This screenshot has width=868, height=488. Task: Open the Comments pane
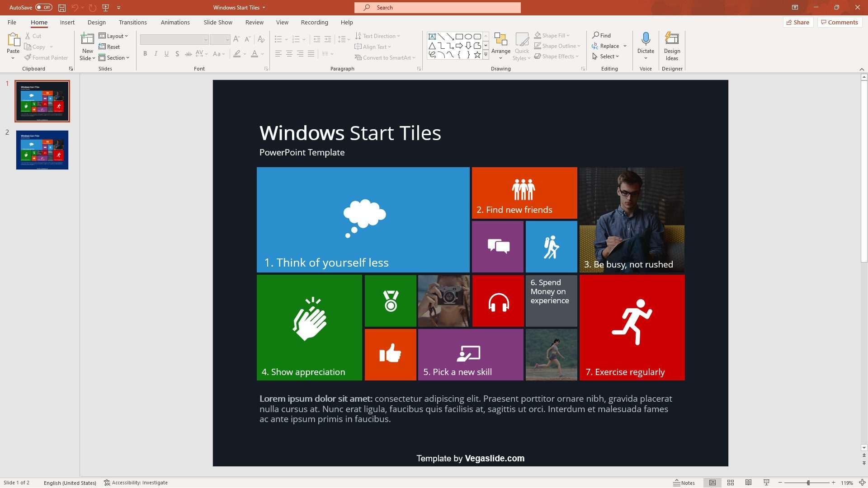(839, 22)
